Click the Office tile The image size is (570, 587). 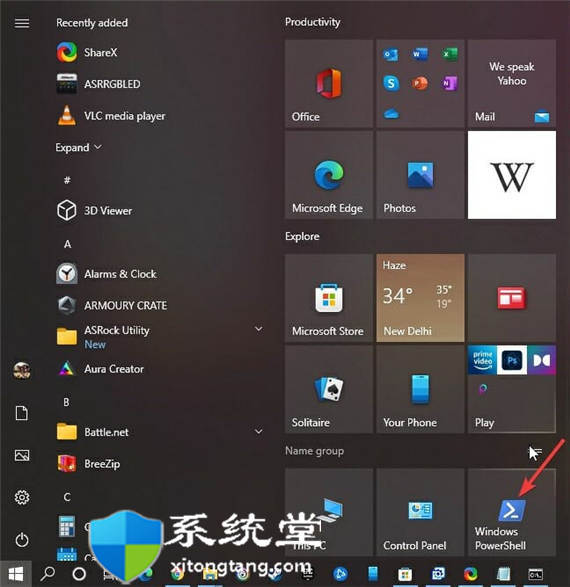329,83
